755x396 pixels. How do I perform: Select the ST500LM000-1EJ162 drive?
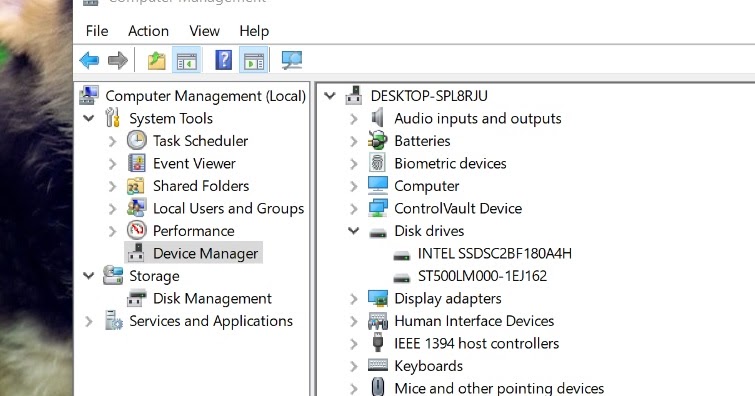[x=482, y=276]
